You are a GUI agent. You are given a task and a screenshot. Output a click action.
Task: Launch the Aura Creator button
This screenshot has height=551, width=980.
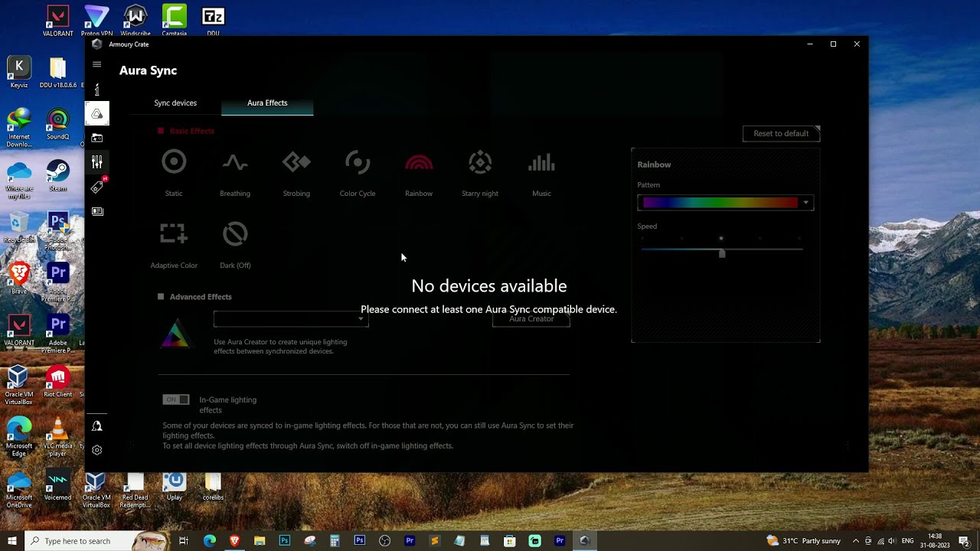(x=531, y=319)
